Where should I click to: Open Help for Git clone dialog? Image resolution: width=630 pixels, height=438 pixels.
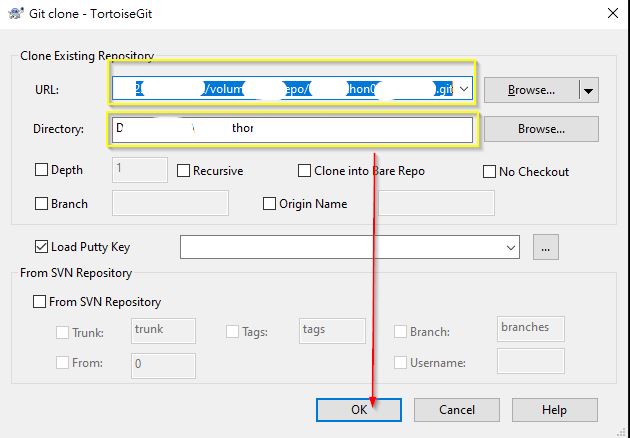(x=555, y=410)
